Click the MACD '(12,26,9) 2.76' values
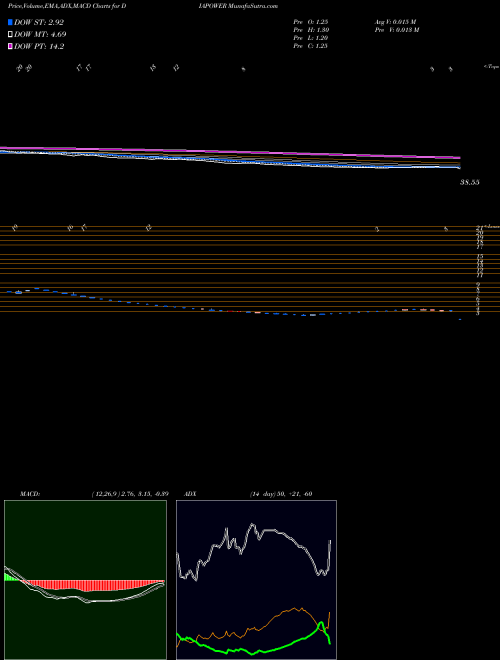The height and width of the screenshot is (660, 500). pyautogui.click(x=130, y=494)
